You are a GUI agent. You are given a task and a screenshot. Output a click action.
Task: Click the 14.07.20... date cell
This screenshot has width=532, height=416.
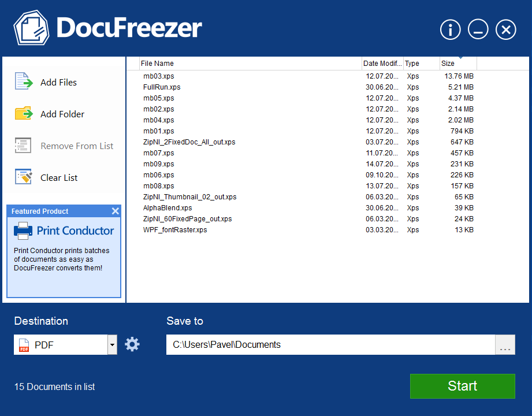[382, 164]
